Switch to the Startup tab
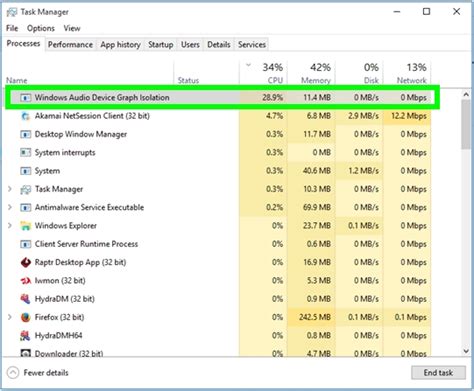The height and width of the screenshot is (391, 474). point(161,45)
